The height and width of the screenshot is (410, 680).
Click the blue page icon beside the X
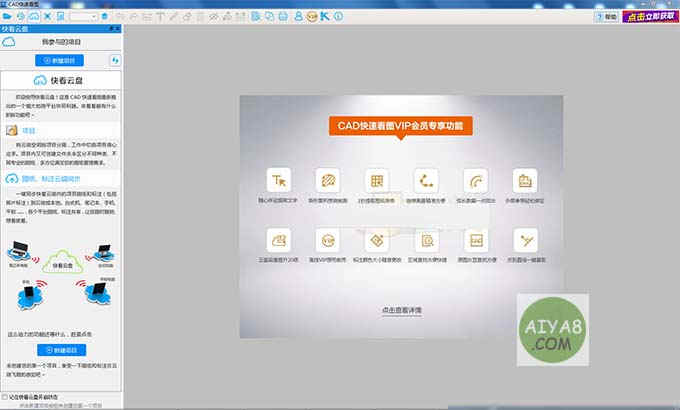(61, 16)
